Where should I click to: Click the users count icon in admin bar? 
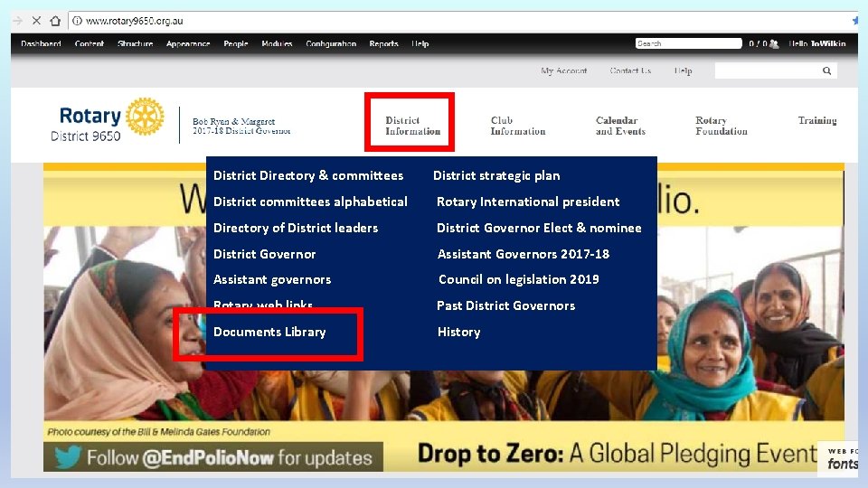(773, 43)
